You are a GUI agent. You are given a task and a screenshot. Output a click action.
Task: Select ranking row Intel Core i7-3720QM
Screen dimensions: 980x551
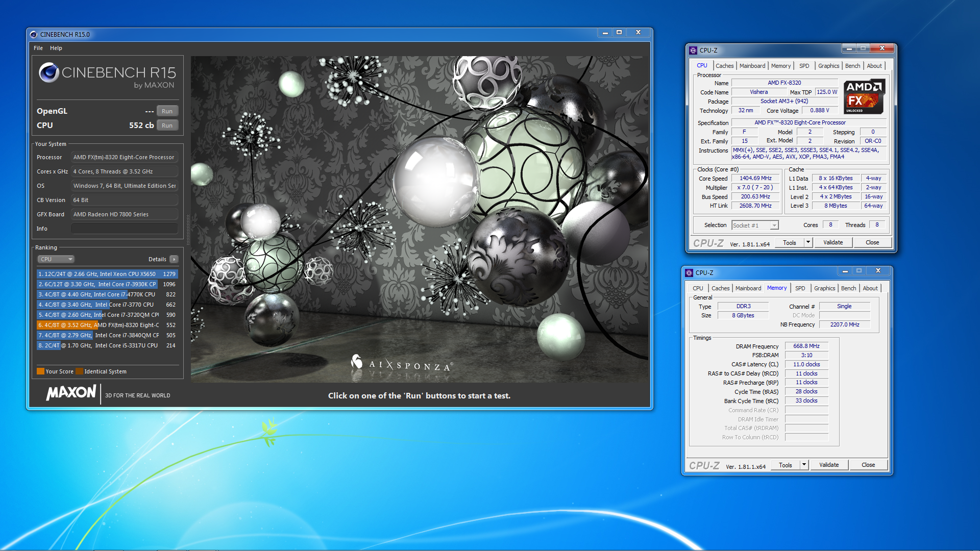point(107,315)
